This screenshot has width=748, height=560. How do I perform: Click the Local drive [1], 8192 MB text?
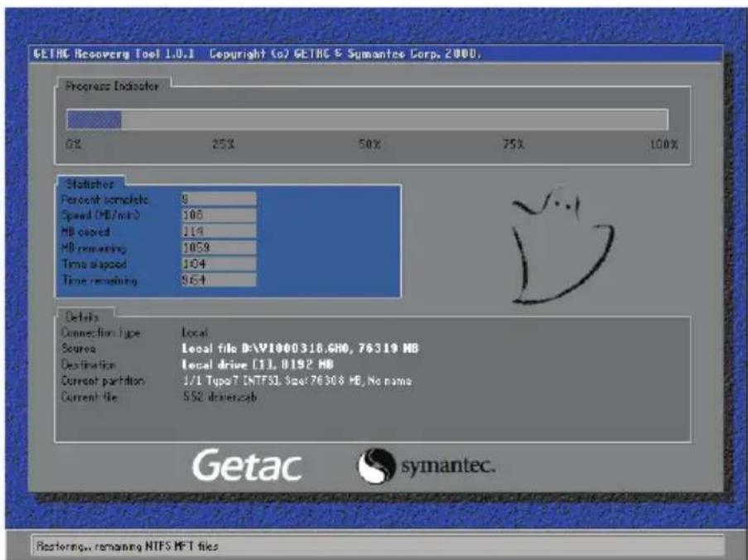tap(258, 364)
